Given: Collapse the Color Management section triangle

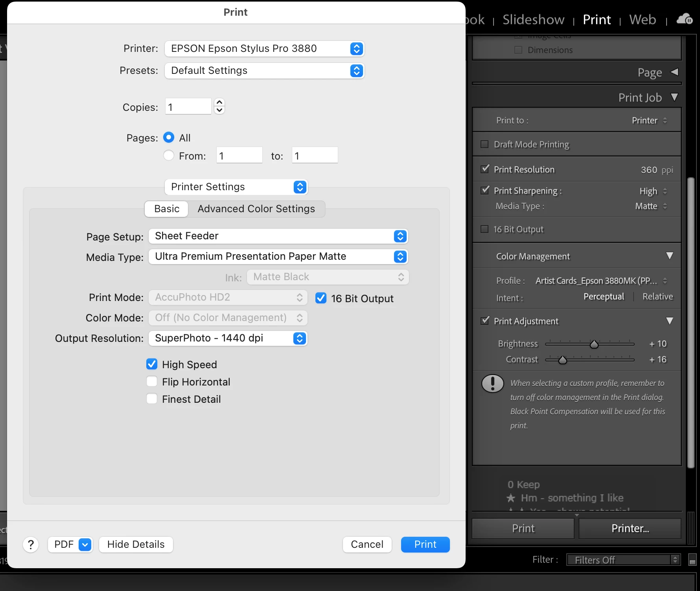Looking at the screenshot, I should pos(670,256).
